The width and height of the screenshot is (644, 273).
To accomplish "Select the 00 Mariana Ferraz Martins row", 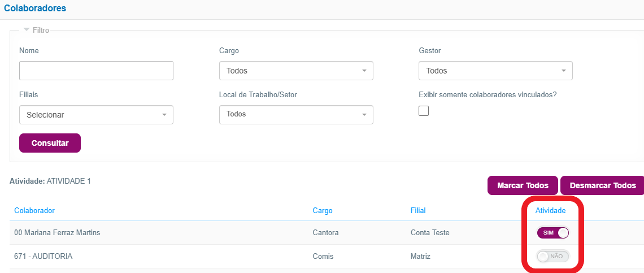I will click(327, 233).
